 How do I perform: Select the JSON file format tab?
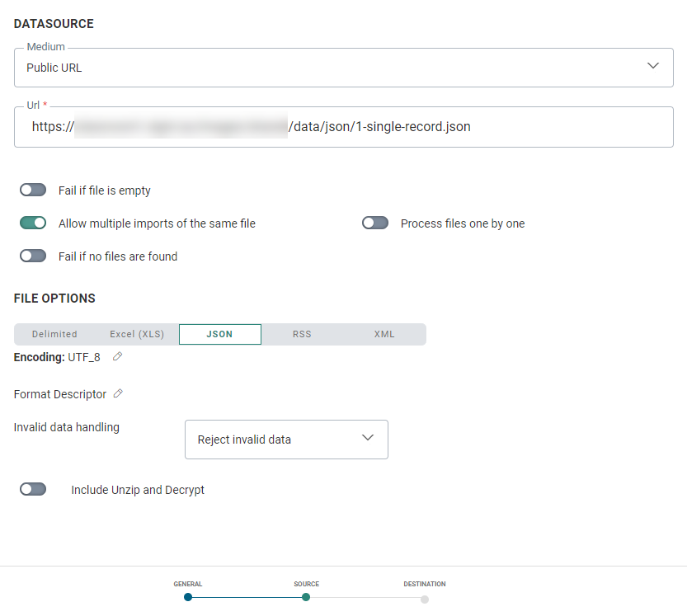[219, 334]
